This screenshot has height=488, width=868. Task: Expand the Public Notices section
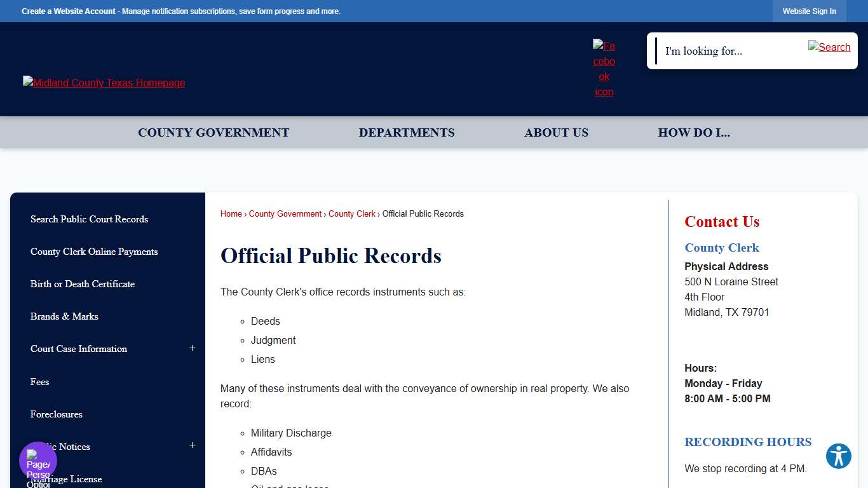point(192,445)
